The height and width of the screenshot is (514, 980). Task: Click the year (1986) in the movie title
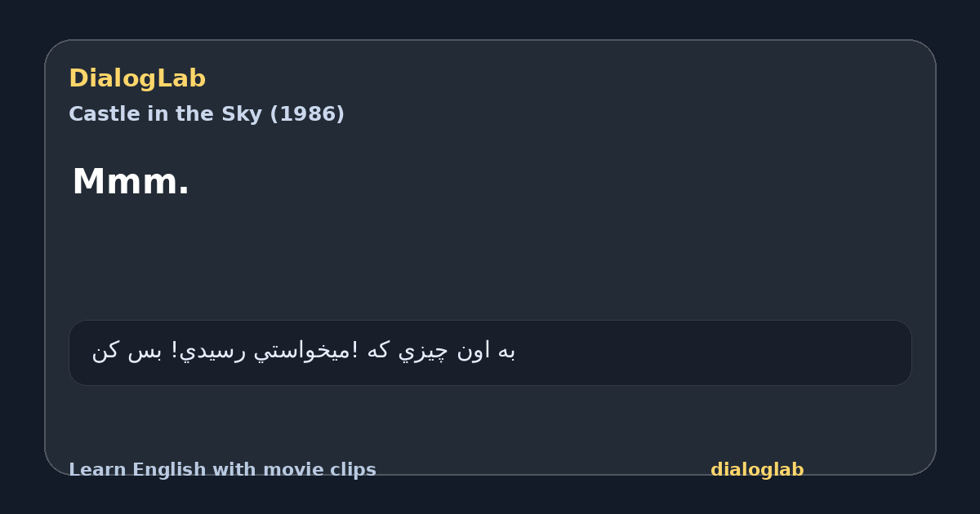pyautogui.click(x=306, y=114)
